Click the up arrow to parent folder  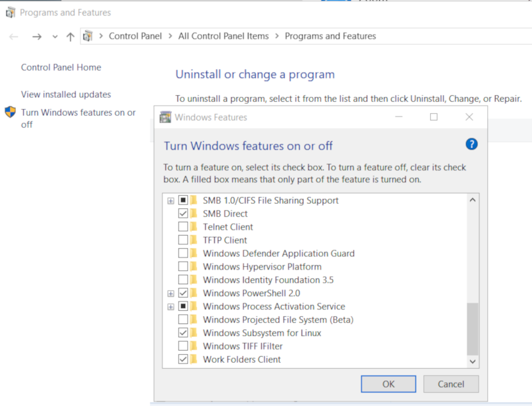click(x=70, y=37)
